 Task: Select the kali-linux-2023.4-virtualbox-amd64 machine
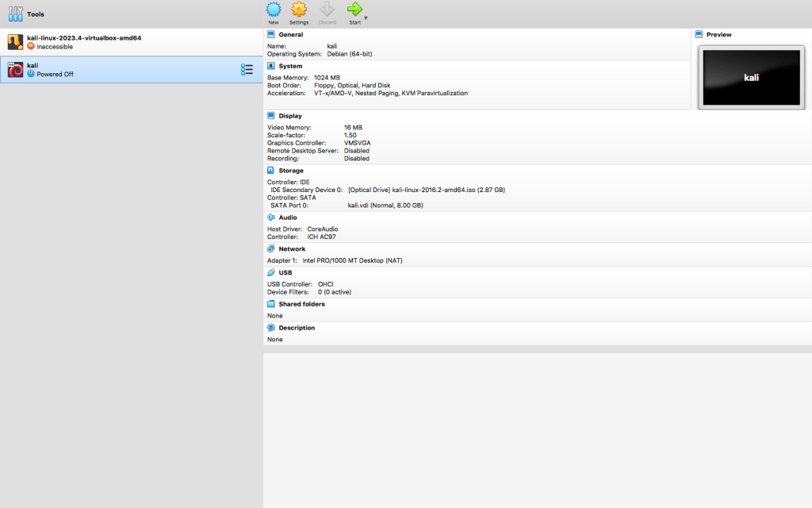(x=83, y=42)
